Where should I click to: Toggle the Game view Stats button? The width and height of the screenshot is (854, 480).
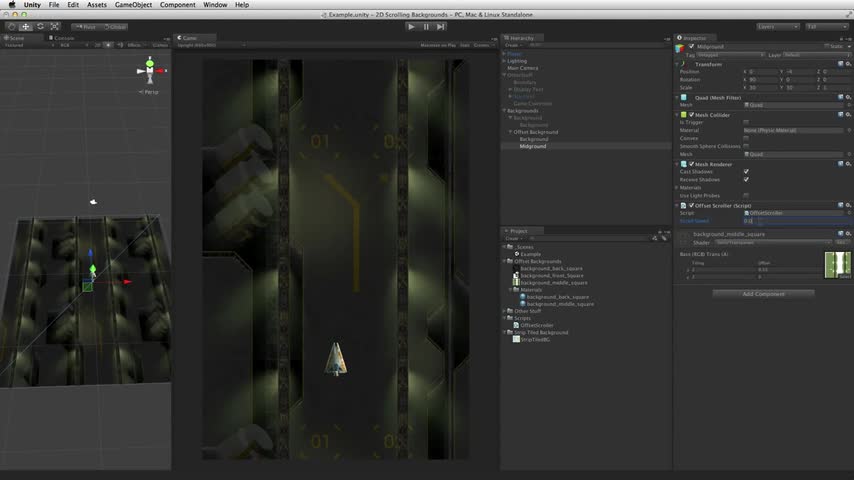coord(465,45)
